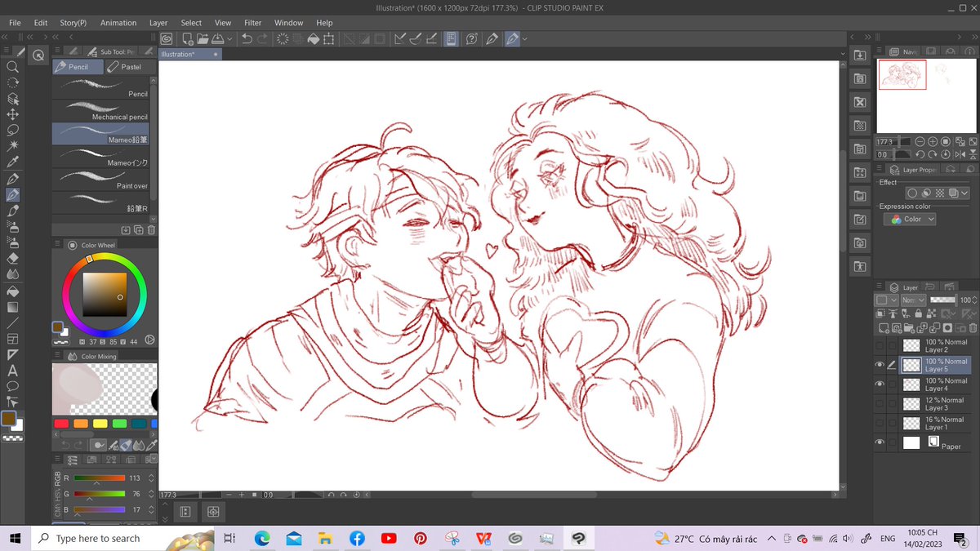Select the Pen tool in toolbox
980x551 pixels.
(x=12, y=178)
